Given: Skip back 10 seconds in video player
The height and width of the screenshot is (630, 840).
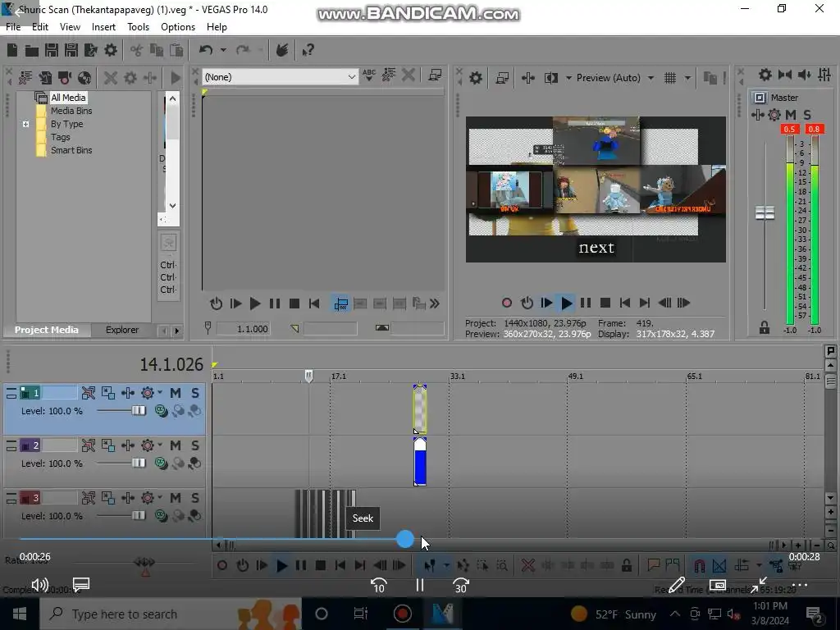Looking at the screenshot, I should click(378, 586).
